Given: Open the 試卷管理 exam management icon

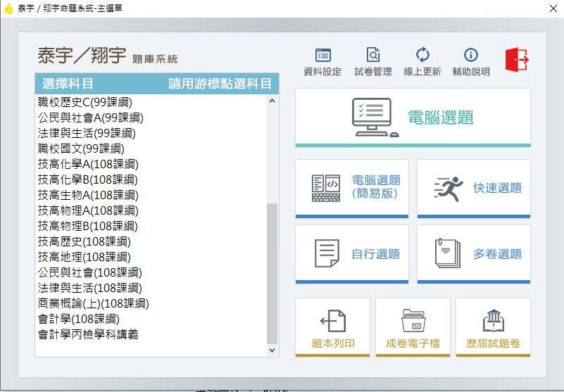Looking at the screenshot, I should pyautogui.click(x=373, y=55).
